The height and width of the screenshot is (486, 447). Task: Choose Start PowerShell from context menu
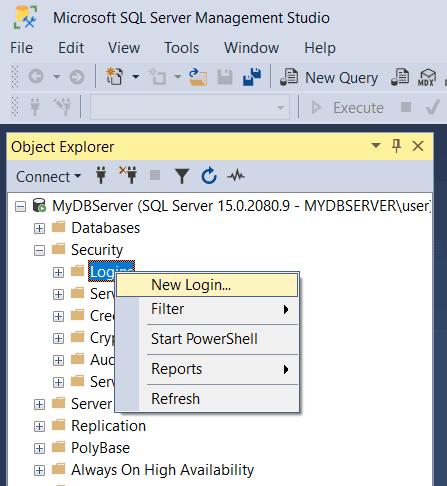coord(207,339)
